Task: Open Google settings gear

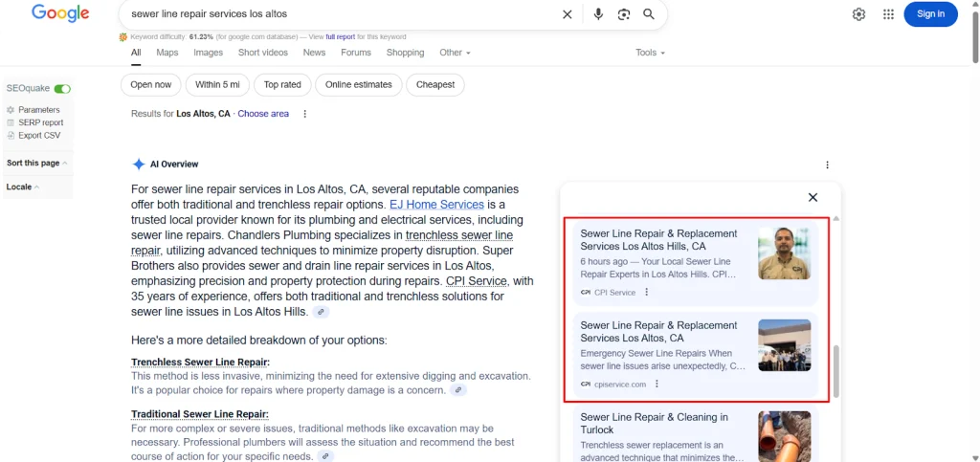Action: click(x=858, y=14)
